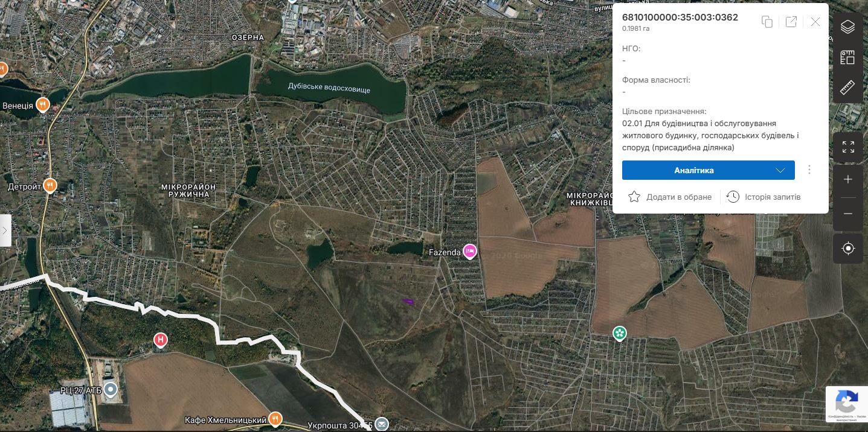Add parcel via Додати в обране

[x=670, y=197]
